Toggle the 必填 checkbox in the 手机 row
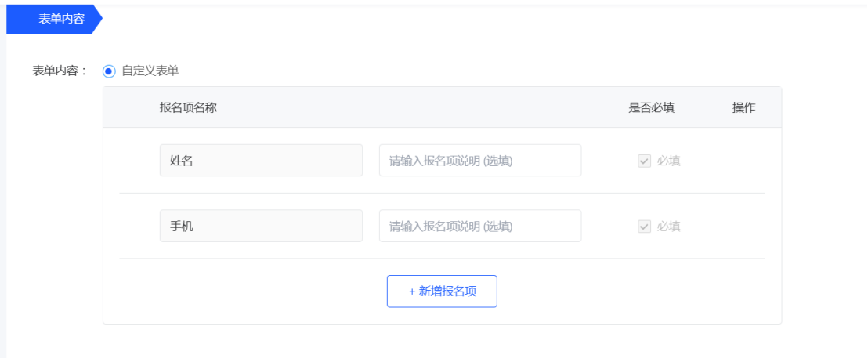868x359 pixels. point(645,227)
